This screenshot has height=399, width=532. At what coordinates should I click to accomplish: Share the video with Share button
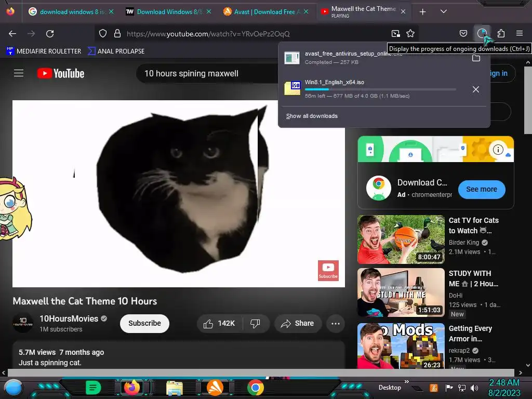point(298,324)
